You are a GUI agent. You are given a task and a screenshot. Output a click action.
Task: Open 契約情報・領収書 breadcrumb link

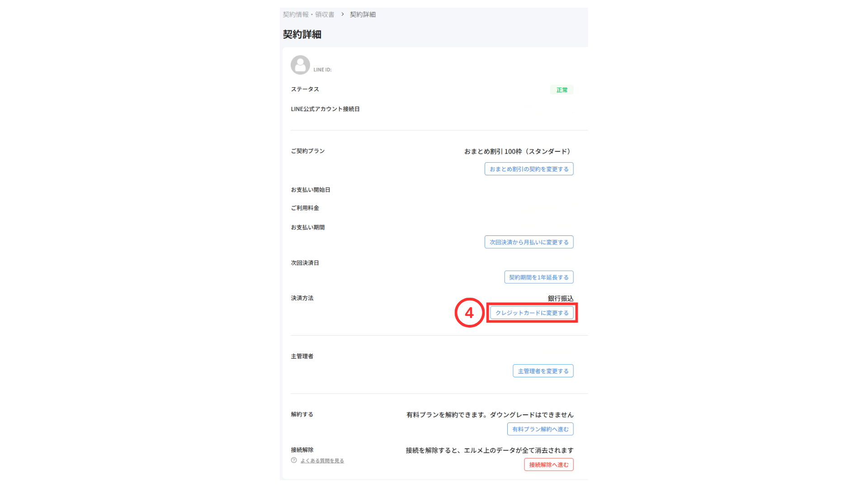(x=308, y=14)
